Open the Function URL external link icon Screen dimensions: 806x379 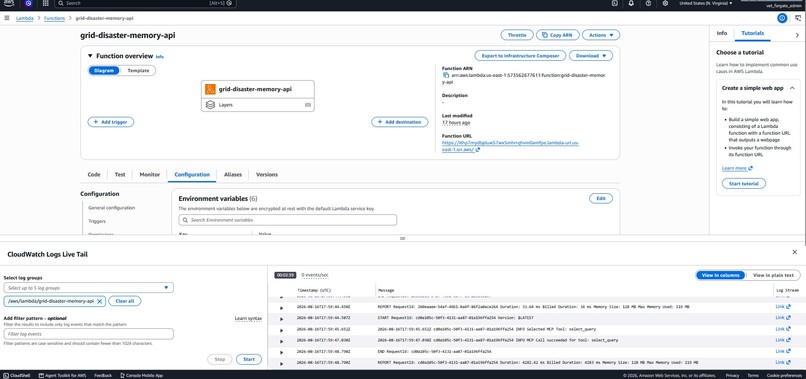478,150
